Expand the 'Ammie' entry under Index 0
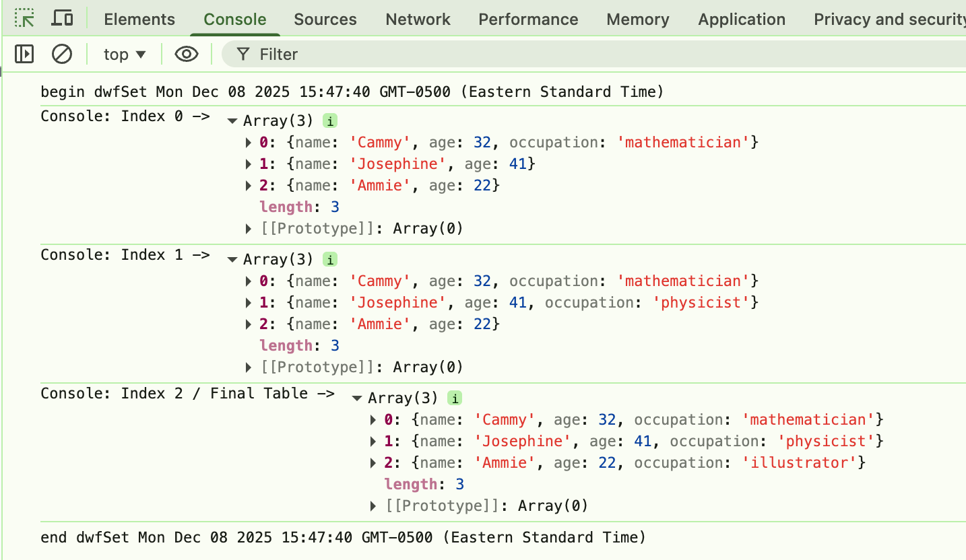The width and height of the screenshot is (966, 560). click(249, 185)
